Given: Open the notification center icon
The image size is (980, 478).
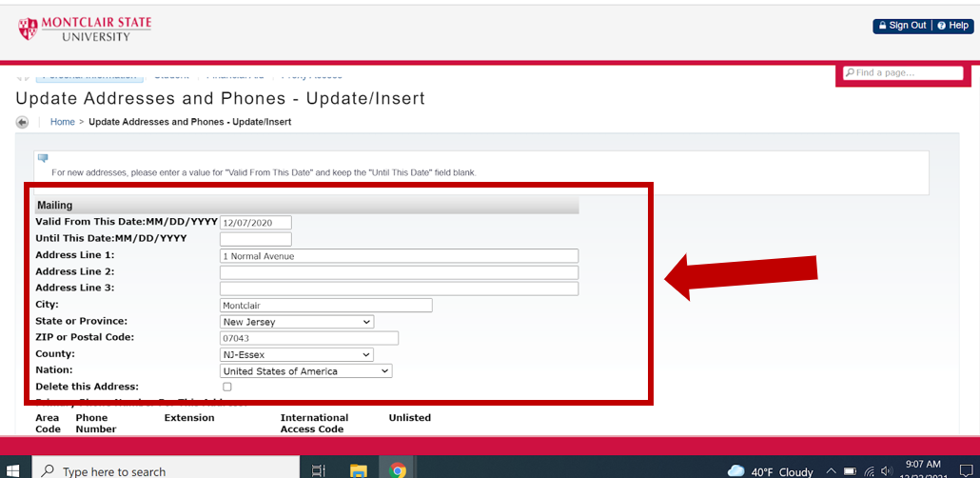Looking at the screenshot, I should pos(966,470).
